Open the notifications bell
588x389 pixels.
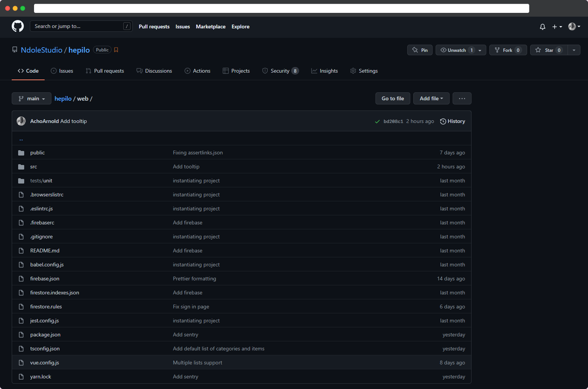[542, 27]
